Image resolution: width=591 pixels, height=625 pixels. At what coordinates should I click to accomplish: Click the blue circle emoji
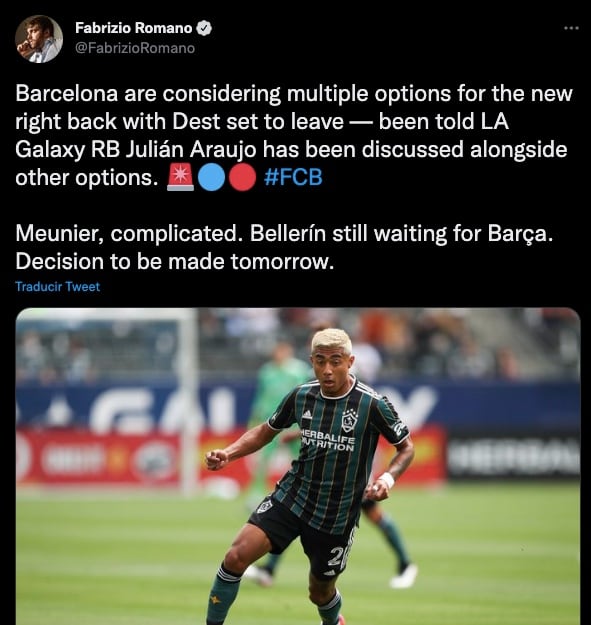211,177
